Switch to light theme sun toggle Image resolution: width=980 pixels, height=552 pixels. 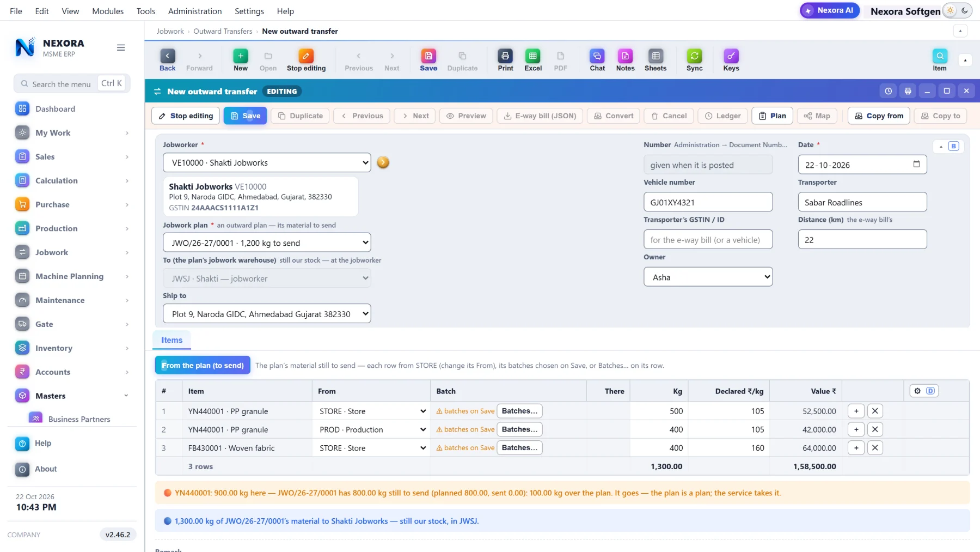(951, 10)
